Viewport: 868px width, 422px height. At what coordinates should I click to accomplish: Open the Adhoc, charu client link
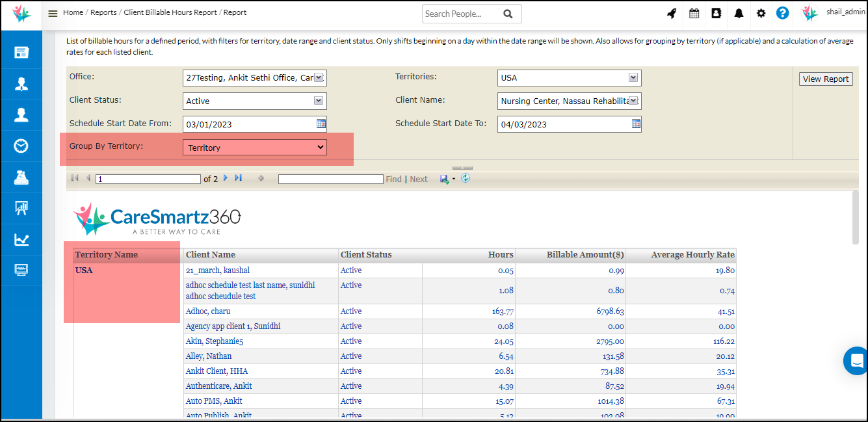tap(208, 311)
